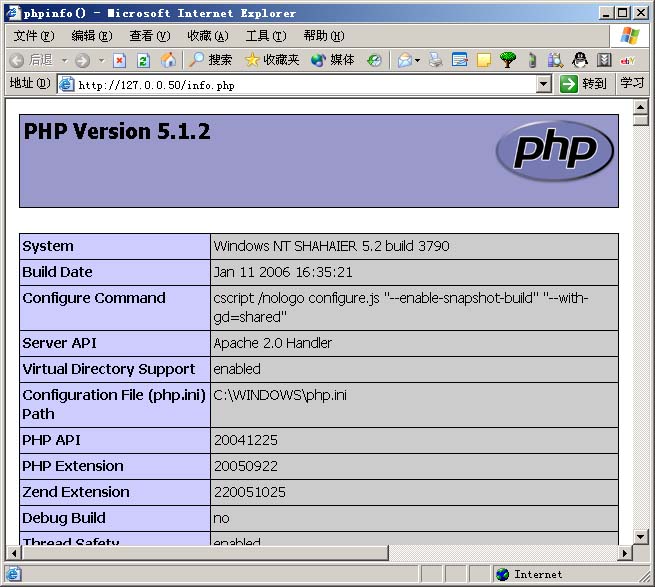Click the IE page icon in status bar

[x=13, y=574]
